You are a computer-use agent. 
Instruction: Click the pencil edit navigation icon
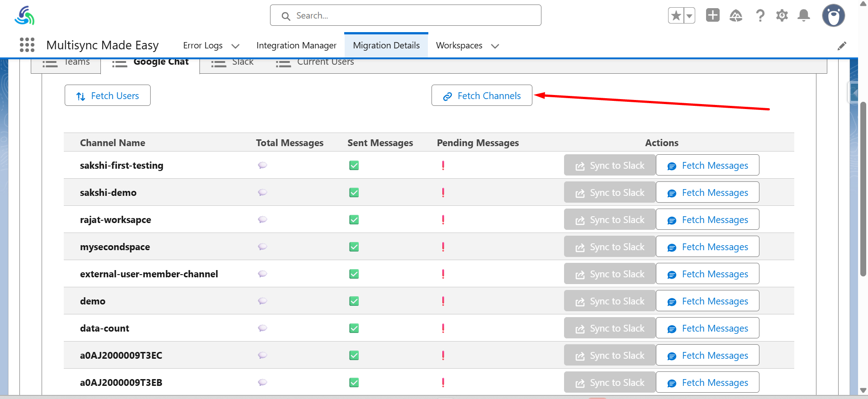click(x=842, y=46)
